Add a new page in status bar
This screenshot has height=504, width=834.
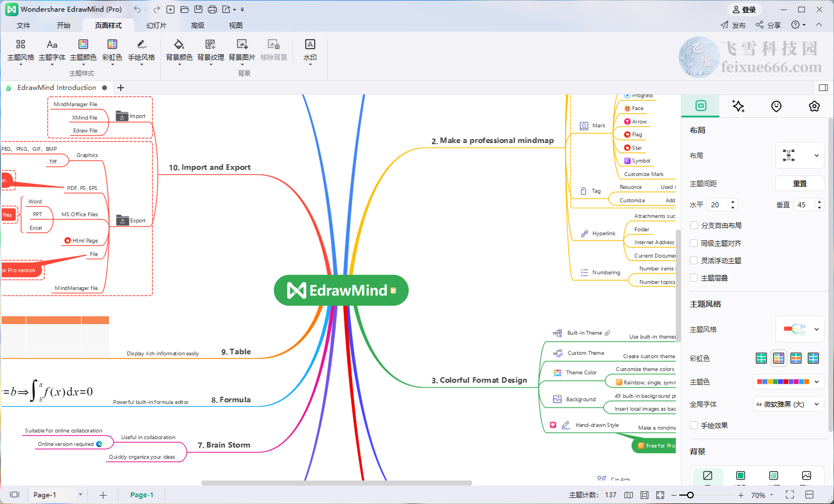tap(103, 495)
